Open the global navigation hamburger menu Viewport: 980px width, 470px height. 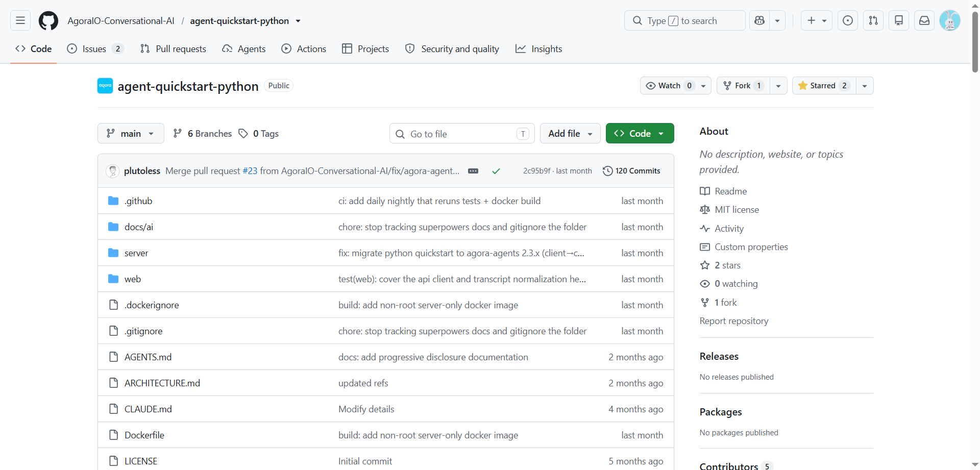[x=20, y=20]
